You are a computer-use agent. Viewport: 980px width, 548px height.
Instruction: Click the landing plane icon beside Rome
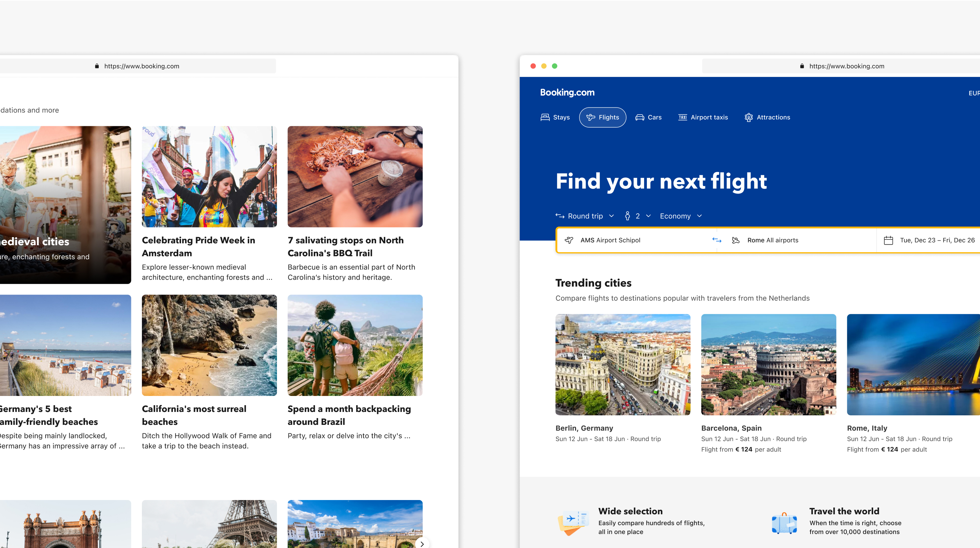click(x=736, y=240)
